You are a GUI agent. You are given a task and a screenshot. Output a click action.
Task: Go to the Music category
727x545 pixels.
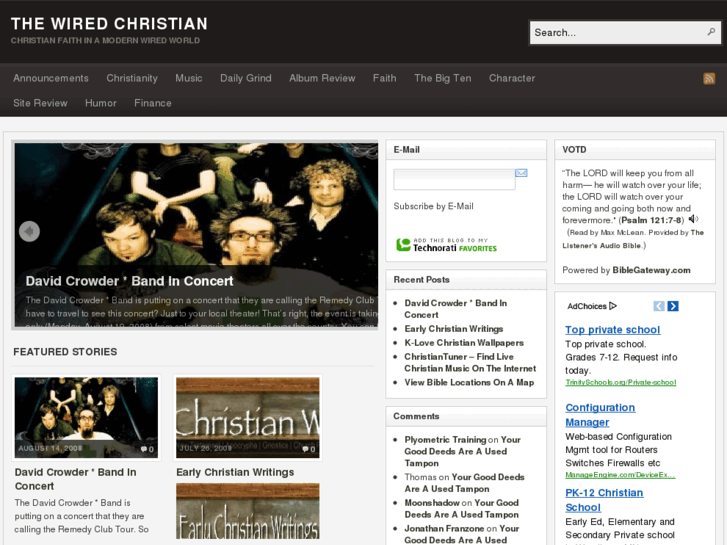(189, 78)
